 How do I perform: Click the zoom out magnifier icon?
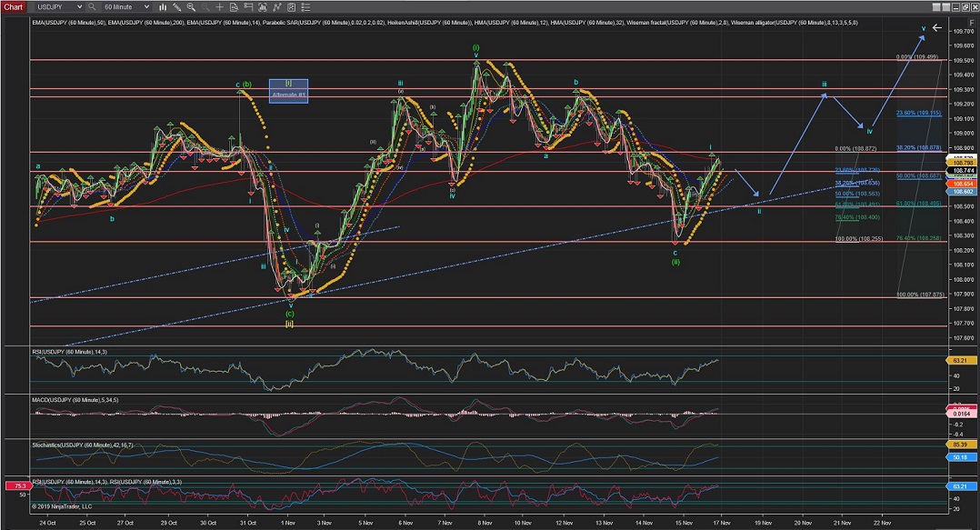tap(204, 6)
